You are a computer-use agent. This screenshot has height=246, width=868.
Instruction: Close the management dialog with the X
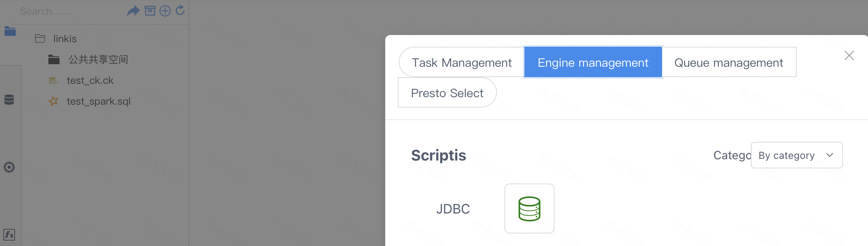(849, 55)
